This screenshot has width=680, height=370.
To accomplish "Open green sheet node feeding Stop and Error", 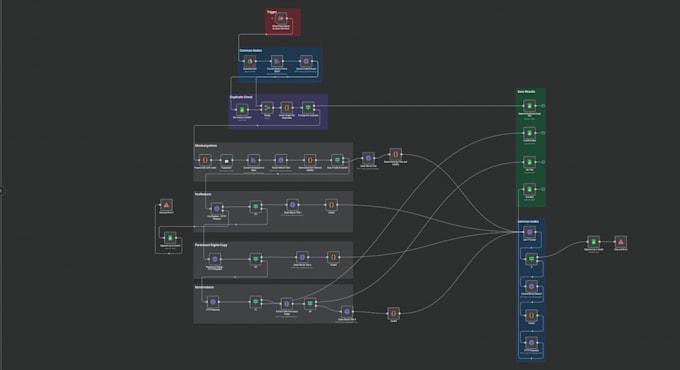I will [594, 242].
